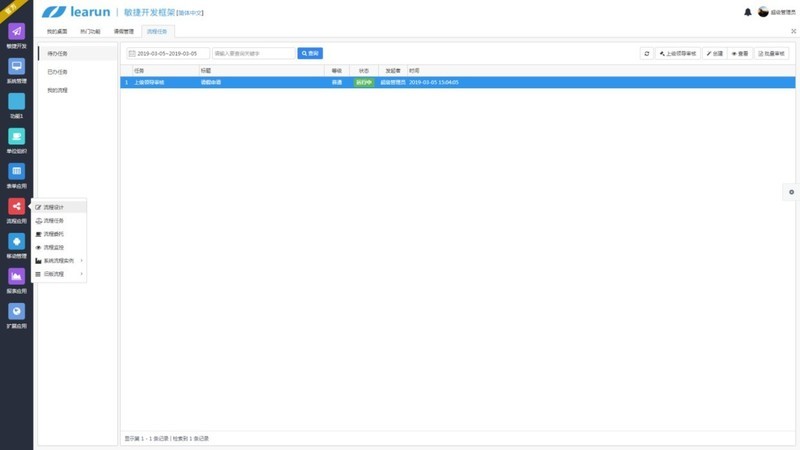Click the 超级管理员 user name in header
Screen dimensions: 800x450
783,12
